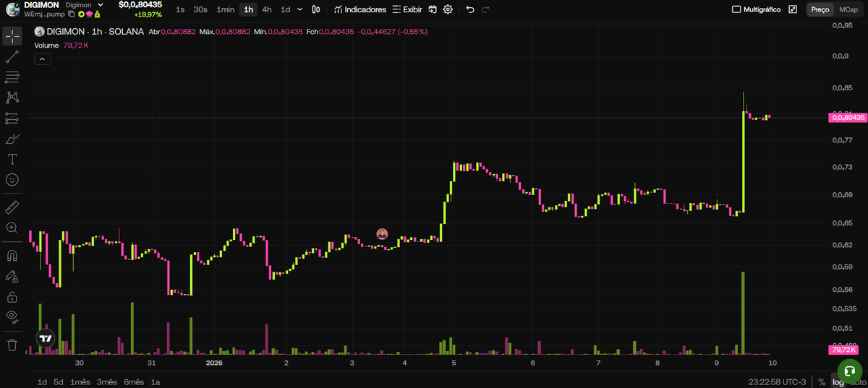Click the collapse fullscreen chart icon
Viewport: 868px width, 388px height.
(x=793, y=9)
